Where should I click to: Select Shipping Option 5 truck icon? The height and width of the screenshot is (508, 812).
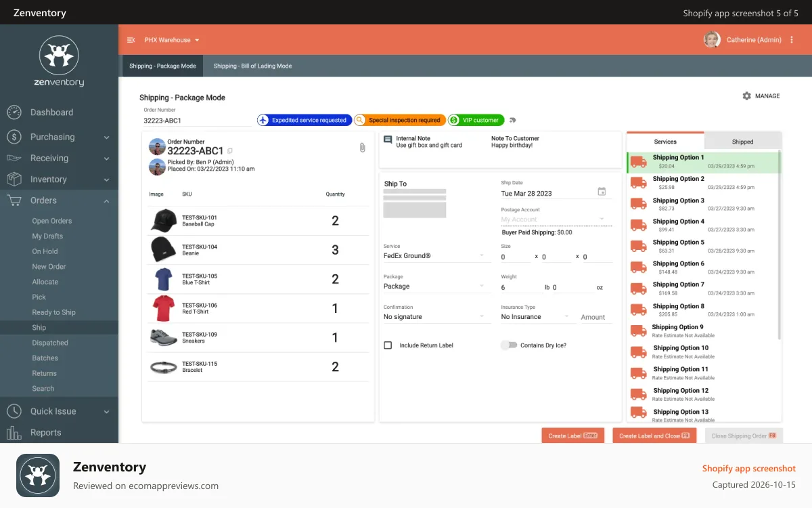639,246
